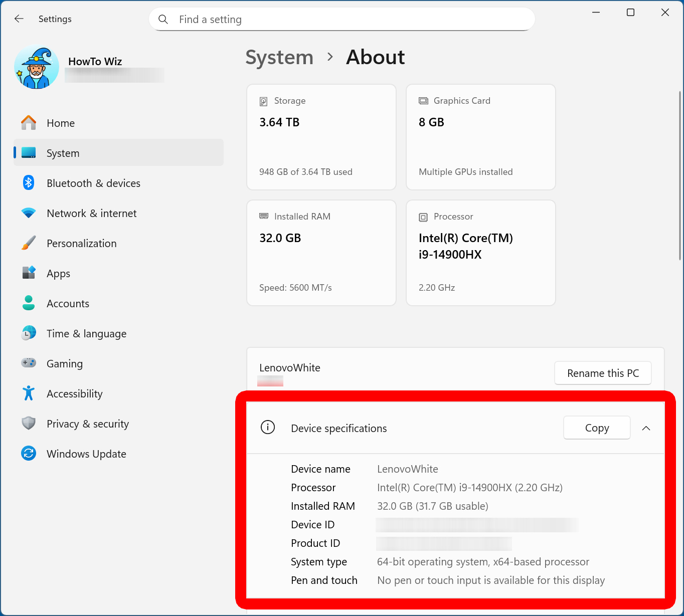
Task: Click the Accessibility sidebar icon
Action: [x=29, y=393]
